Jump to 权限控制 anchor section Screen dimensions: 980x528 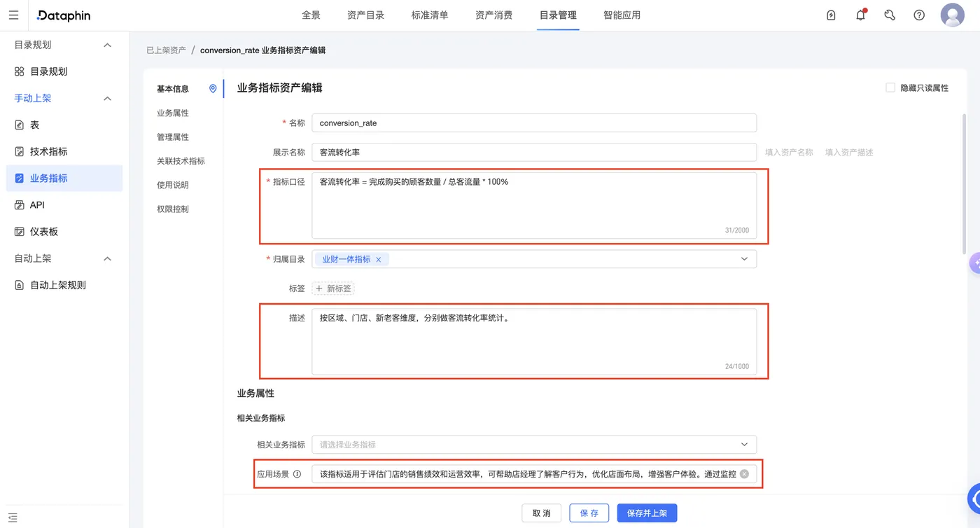[x=173, y=209]
